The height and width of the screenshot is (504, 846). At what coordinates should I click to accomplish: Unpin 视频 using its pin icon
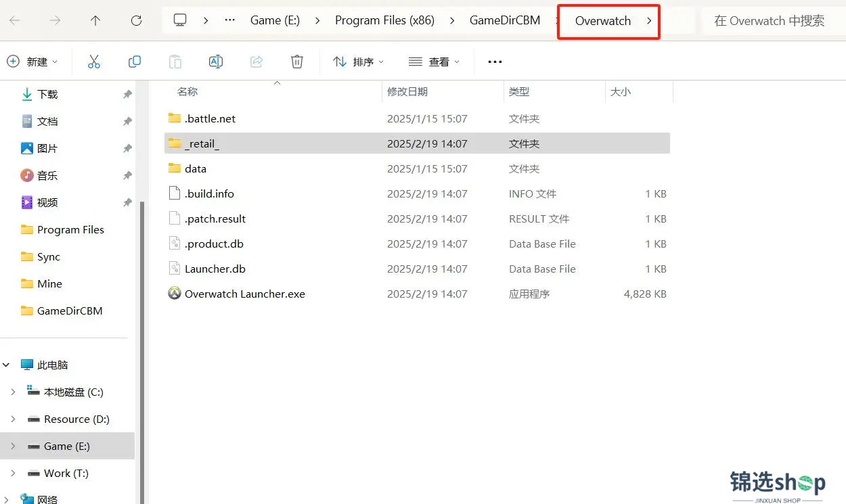pyautogui.click(x=127, y=203)
